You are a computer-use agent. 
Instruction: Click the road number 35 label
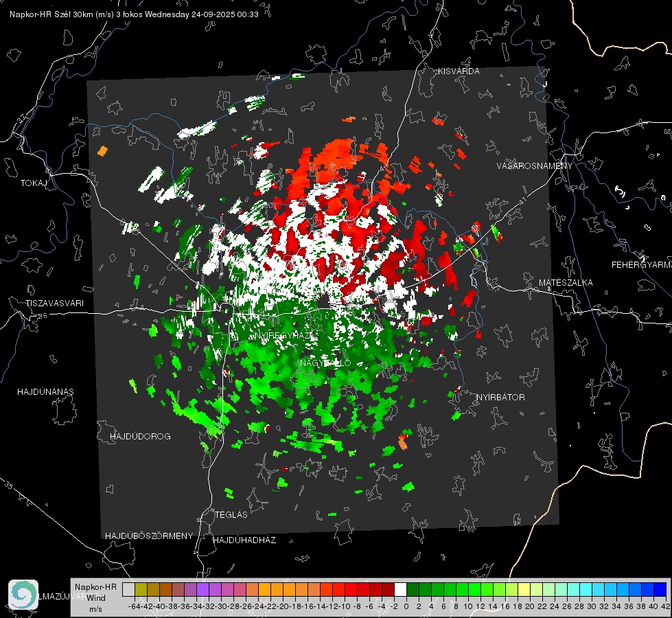click(x=9, y=485)
